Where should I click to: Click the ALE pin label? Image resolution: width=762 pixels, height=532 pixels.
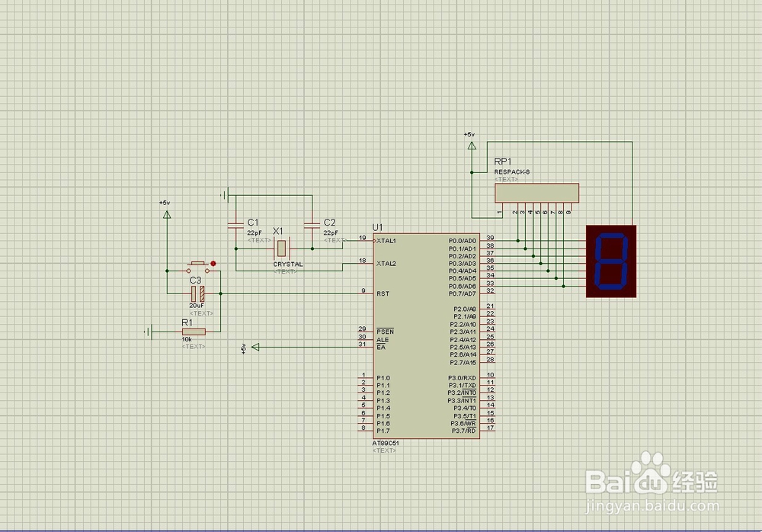pos(383,340)
